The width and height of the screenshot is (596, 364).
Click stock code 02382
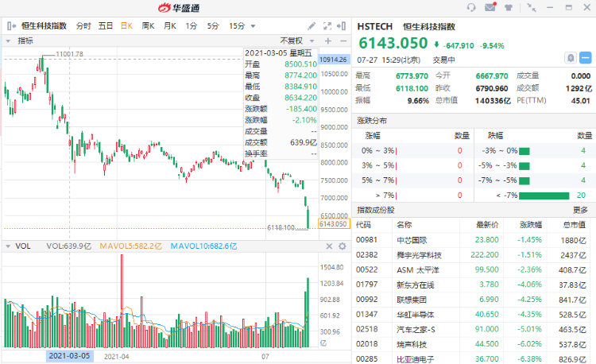coord(366,255)
